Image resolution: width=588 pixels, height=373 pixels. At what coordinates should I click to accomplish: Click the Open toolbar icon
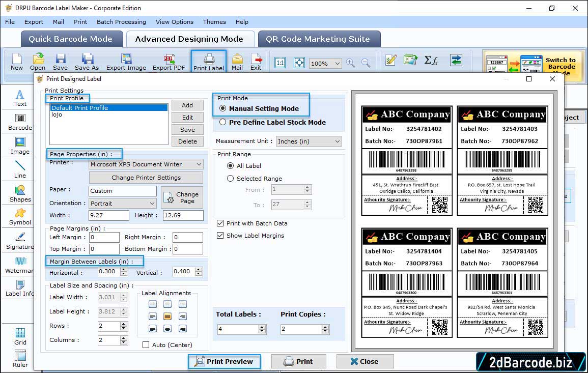click(38, 62)
